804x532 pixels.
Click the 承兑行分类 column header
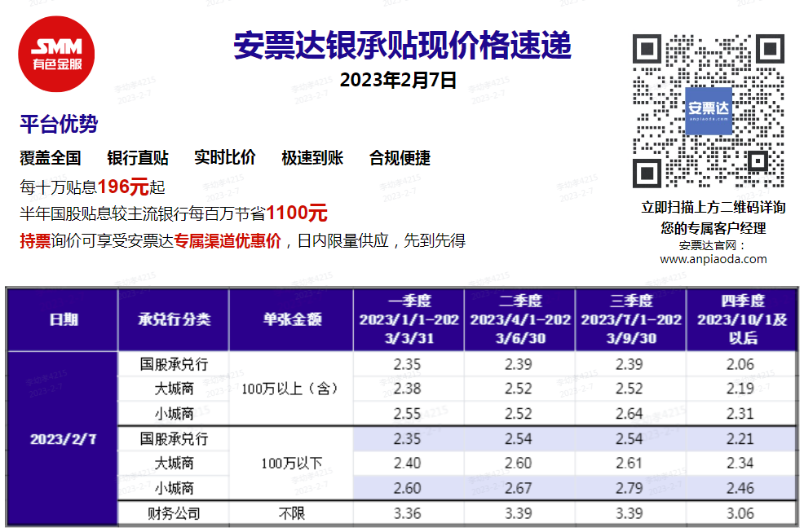[x=174, y=320]
